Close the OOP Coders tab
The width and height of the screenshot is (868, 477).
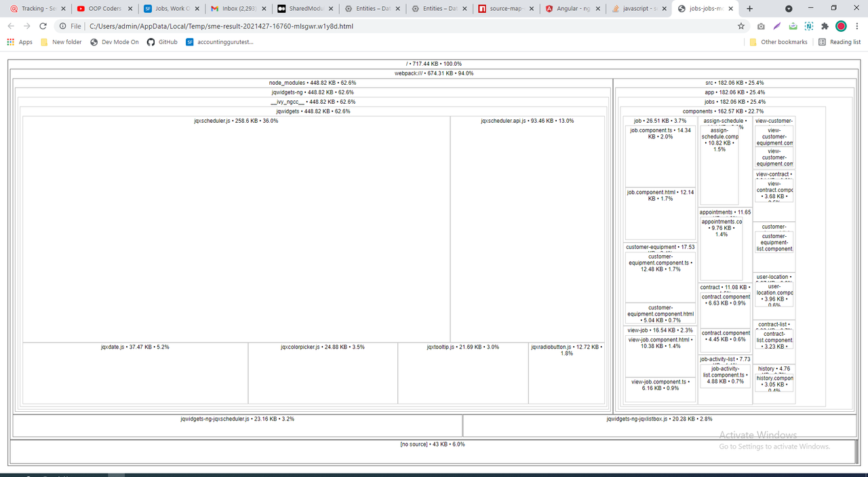130,9
